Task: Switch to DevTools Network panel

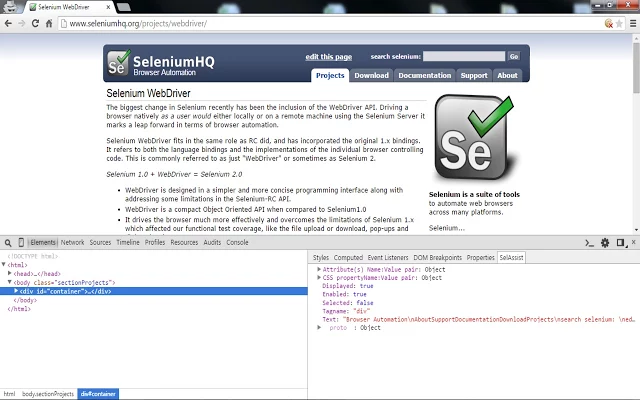Action: 72,242
